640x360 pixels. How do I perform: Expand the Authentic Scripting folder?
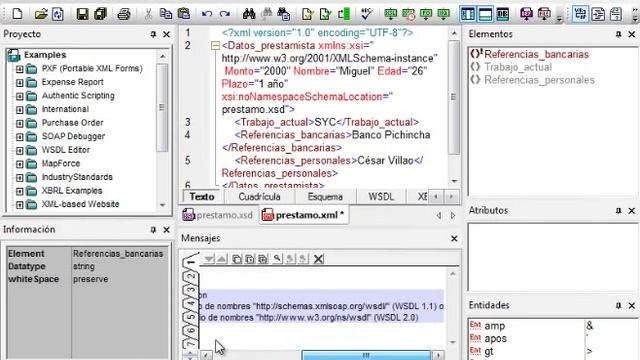[19, 96]
